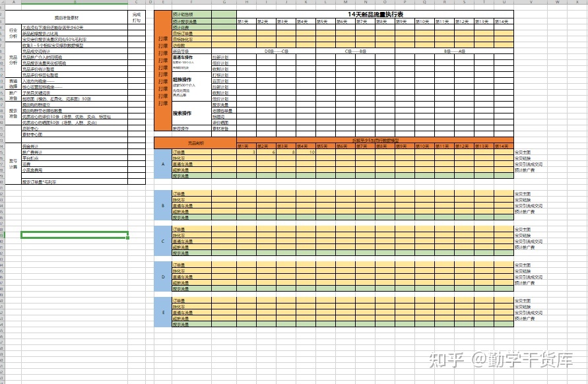Click the blue competitor C block cell
Viewport: 588px width, 384px height.
(162, 240)
